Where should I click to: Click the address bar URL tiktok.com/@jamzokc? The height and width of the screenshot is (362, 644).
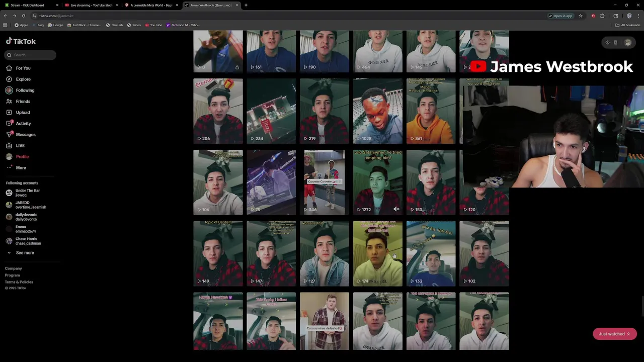(x=56, y=16)
